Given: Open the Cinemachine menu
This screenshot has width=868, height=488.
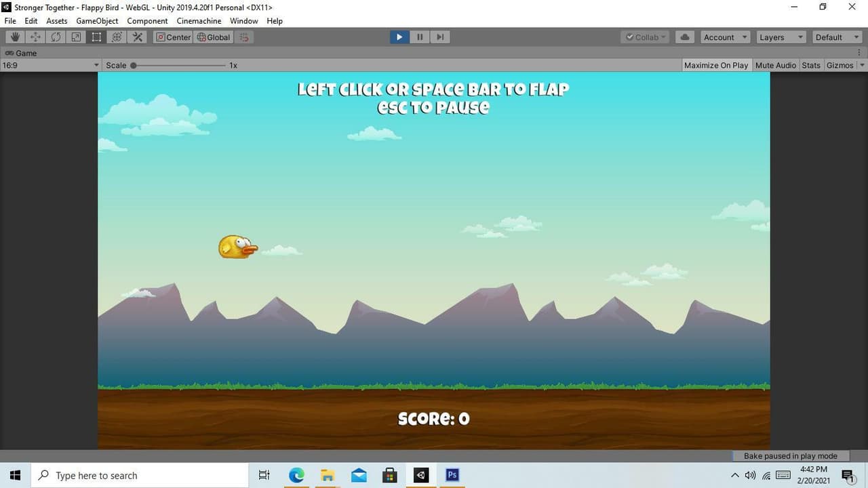Looking at the screenshot, I should [199, 21].
